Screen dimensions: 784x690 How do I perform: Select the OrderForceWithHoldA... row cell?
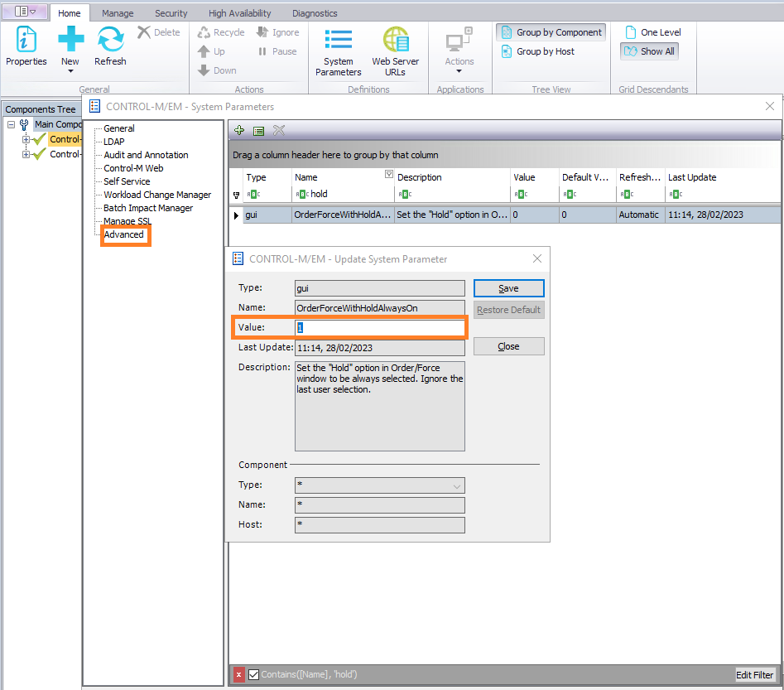(x=343, y=215)
